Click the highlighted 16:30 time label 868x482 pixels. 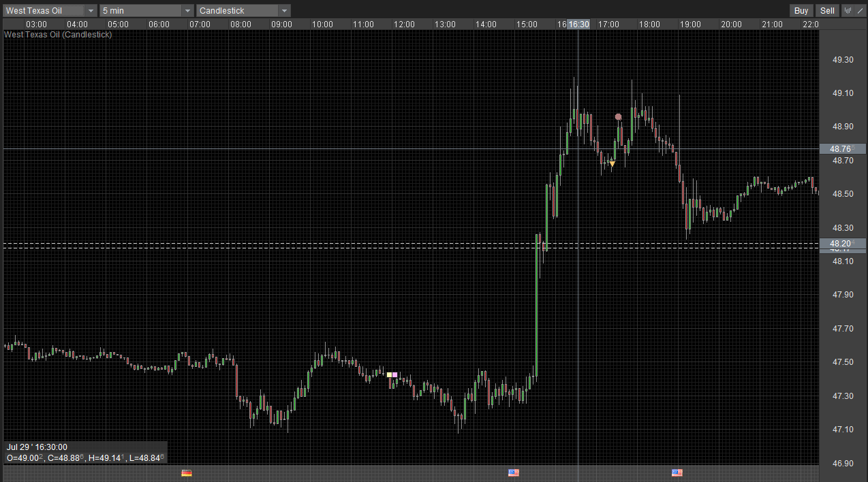(x=578, y=24)
